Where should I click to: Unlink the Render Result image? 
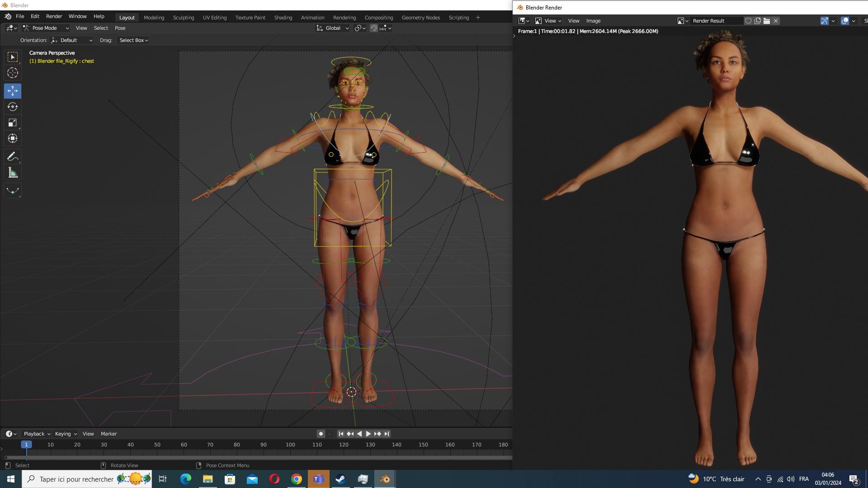776,21
